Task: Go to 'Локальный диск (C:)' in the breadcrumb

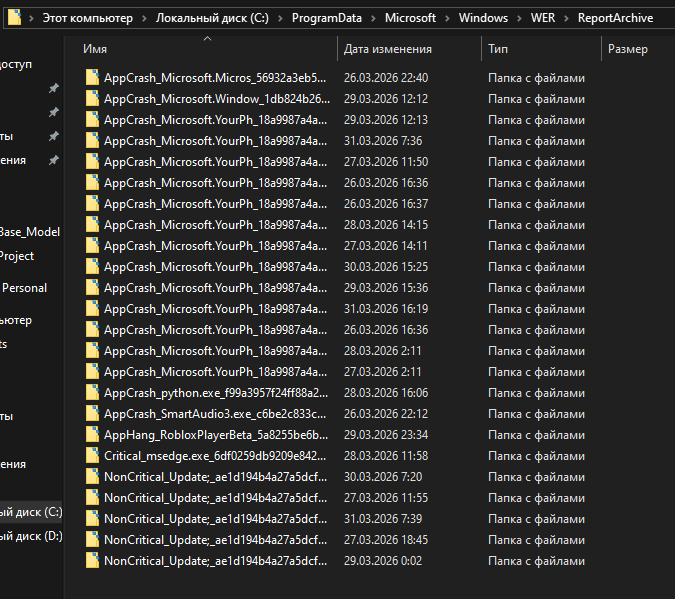Action: pos(212,18)
